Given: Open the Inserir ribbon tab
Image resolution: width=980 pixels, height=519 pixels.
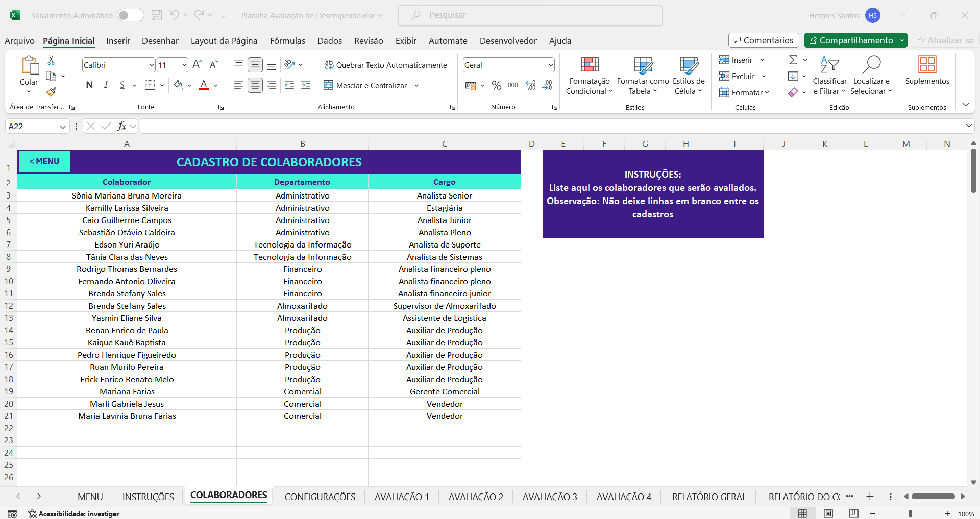Looking at the screenshot, I should pos(118,41).
